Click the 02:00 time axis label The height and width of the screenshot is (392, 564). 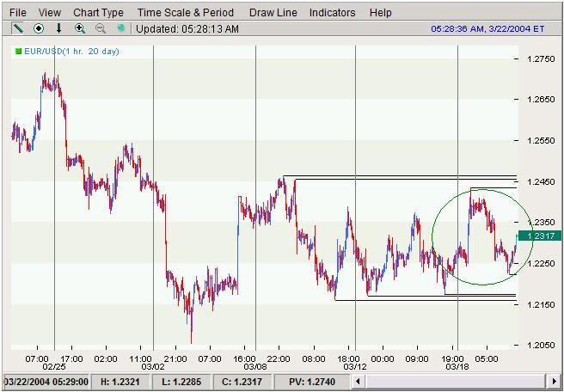point(106,359)
